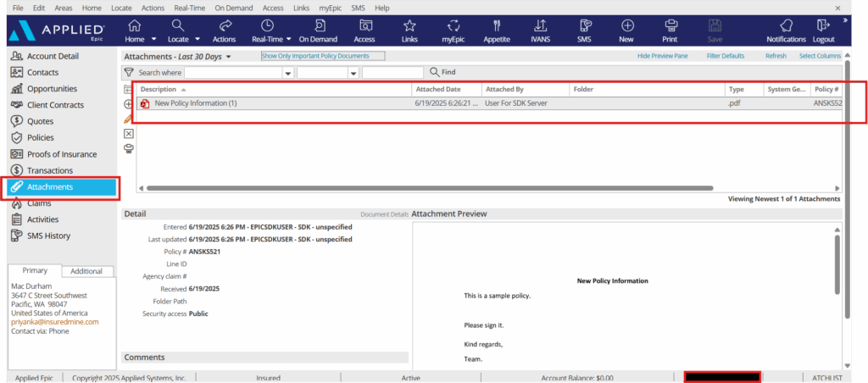The height and width of the screenshot is (383, 868).
Task: Open Client Contracts in the left navigation
Action: [x=55, y=105]
